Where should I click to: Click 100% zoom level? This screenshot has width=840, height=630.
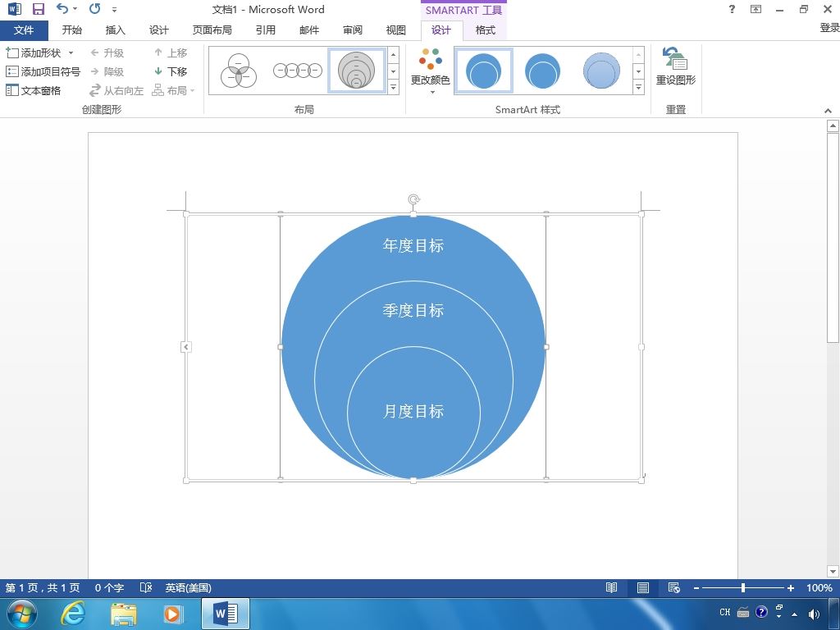pos(819,587)
